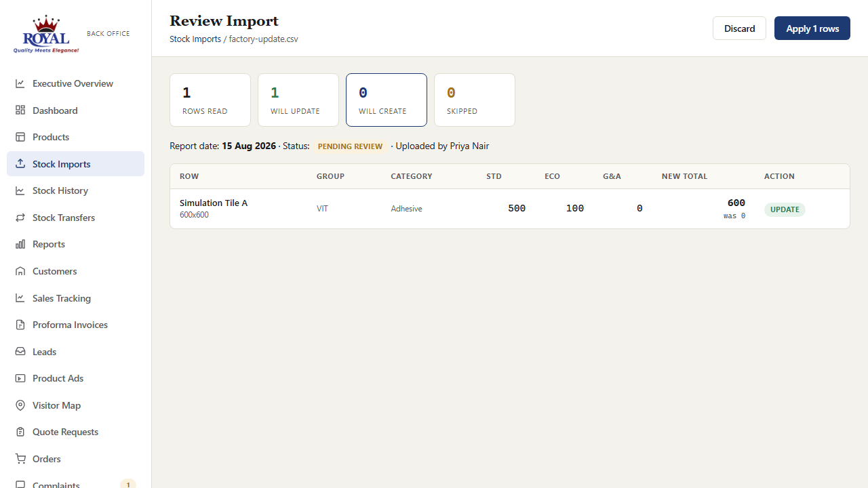Open Reports from sidebar
The width and height of the screenshot is (868, 488).
[x=75, y=244]
